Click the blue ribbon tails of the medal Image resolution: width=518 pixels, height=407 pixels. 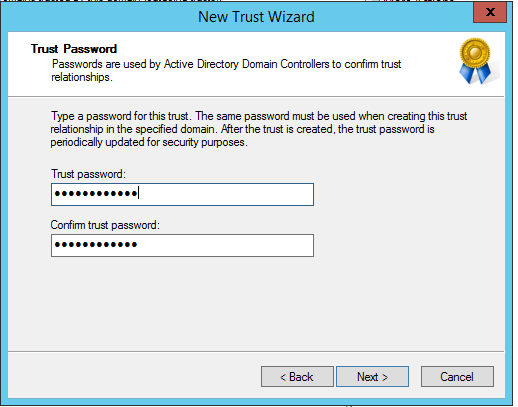click(475, 74)
